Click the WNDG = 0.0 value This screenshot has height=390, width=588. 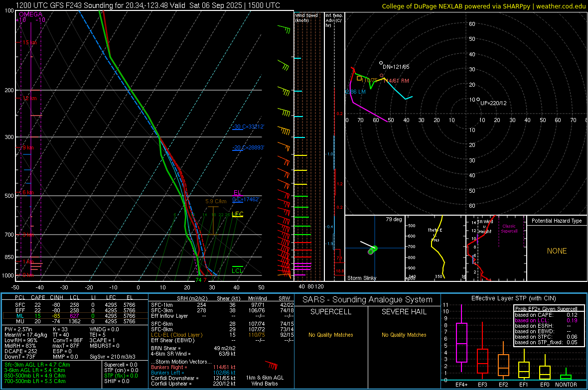point(104,329)
